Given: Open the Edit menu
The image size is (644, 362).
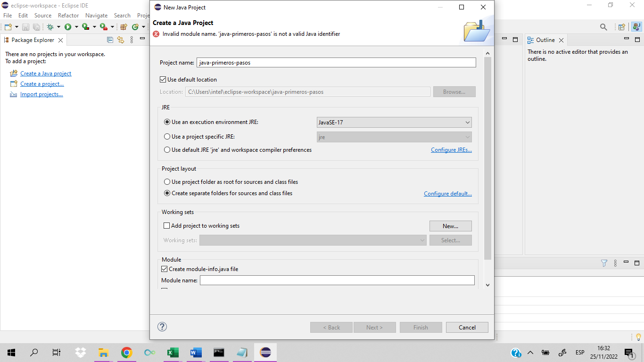Looking at the screenshot, I should click(x=23, y=16).
